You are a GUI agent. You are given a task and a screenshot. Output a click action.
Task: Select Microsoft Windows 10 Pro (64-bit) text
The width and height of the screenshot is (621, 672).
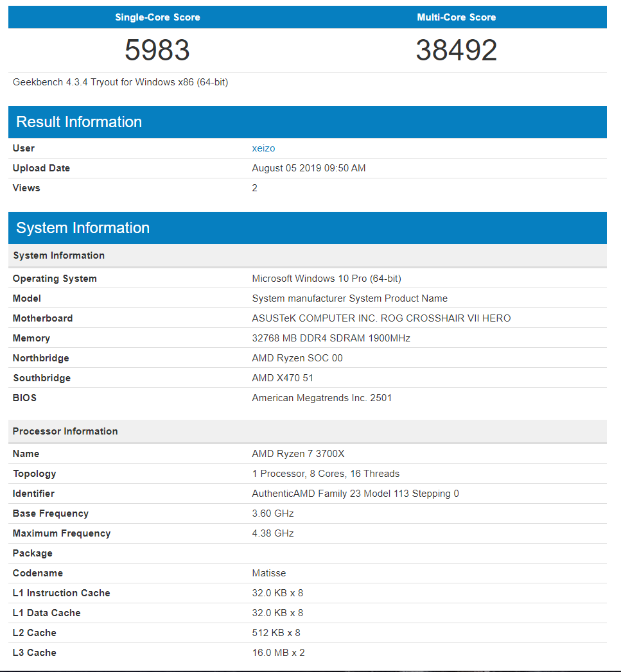tap(326, 279)
